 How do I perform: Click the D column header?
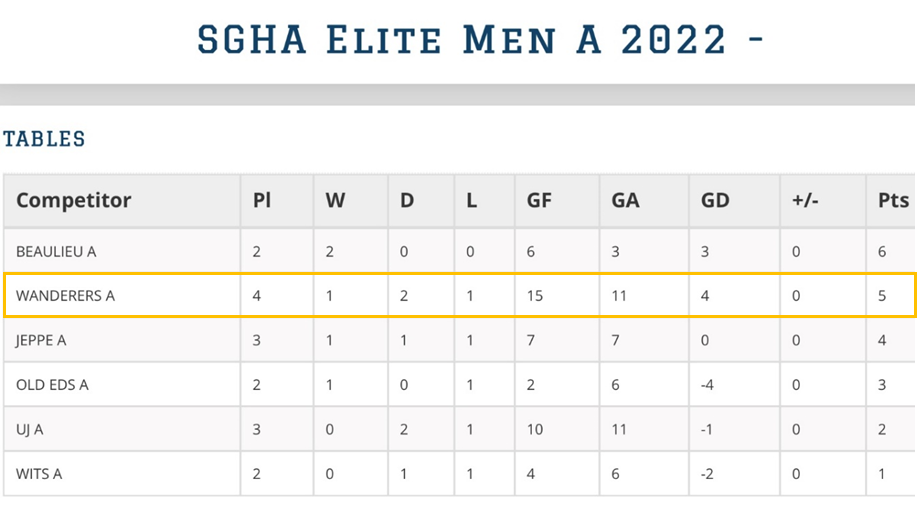(x=407, y=200)
